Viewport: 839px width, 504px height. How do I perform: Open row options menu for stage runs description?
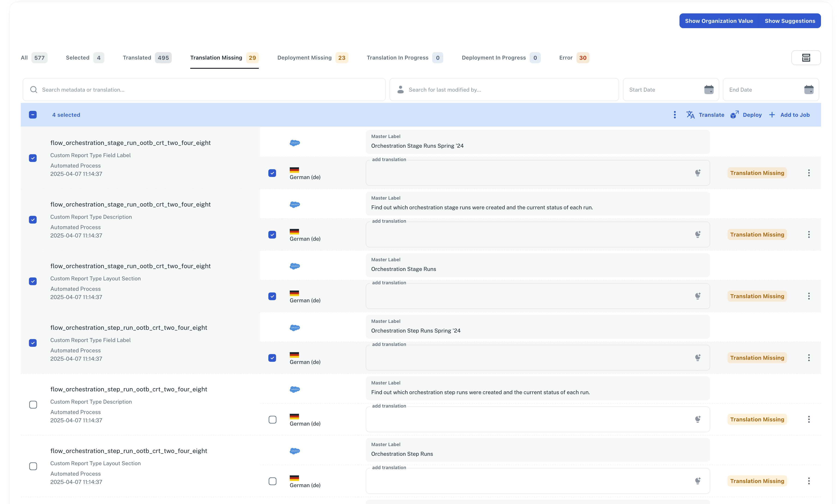[809, 234]
